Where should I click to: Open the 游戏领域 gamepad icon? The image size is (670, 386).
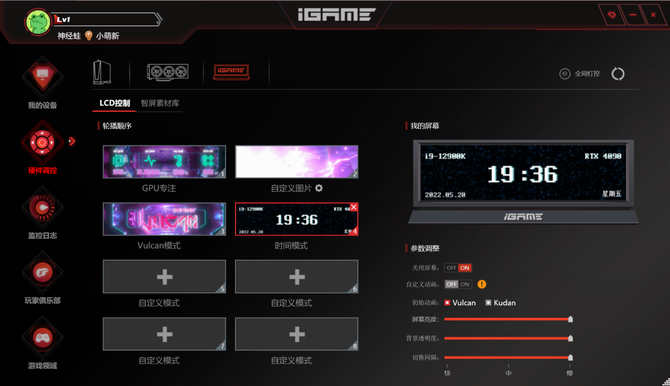tap(42, 338)
